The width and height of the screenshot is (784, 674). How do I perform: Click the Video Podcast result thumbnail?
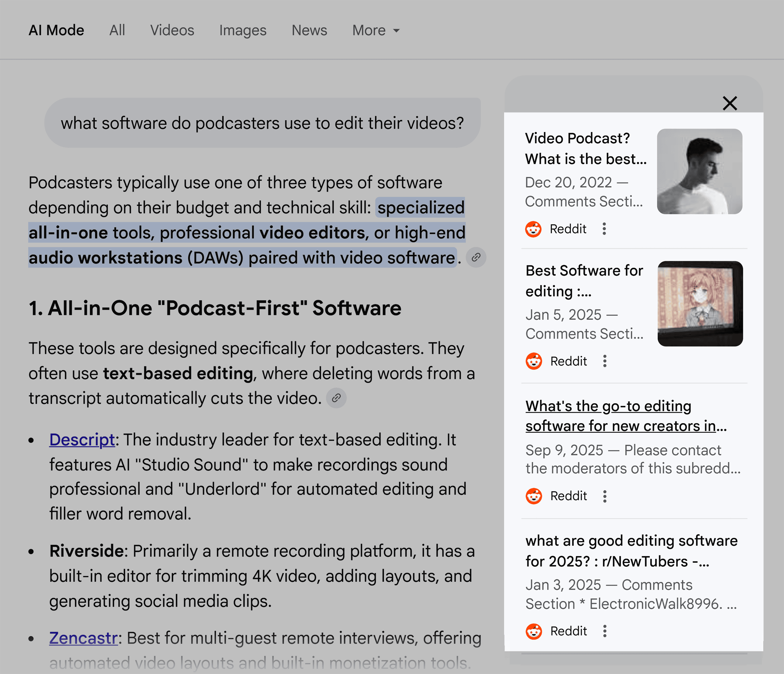point(700,171)
